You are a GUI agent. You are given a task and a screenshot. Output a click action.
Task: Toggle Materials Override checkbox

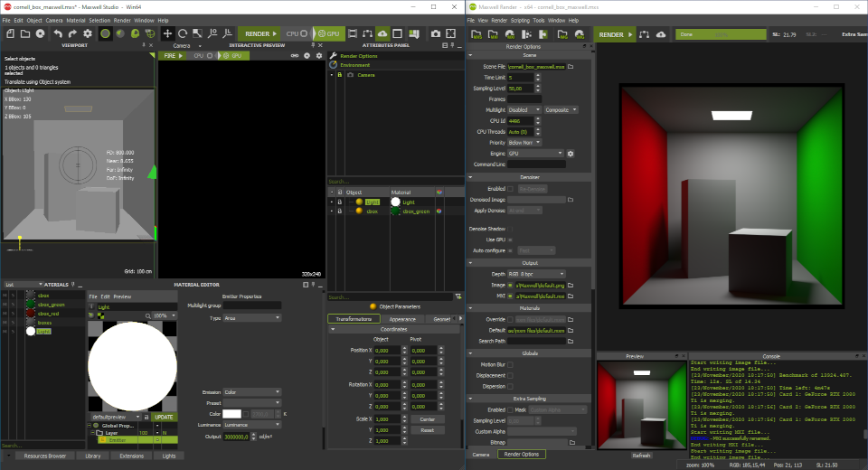point(510,319)
